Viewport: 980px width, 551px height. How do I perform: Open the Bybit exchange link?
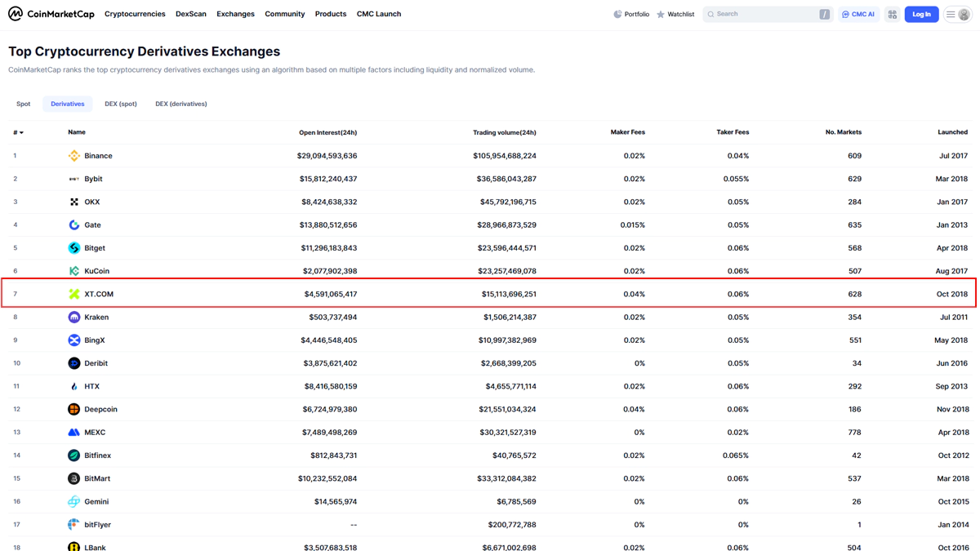click(93, 179)
